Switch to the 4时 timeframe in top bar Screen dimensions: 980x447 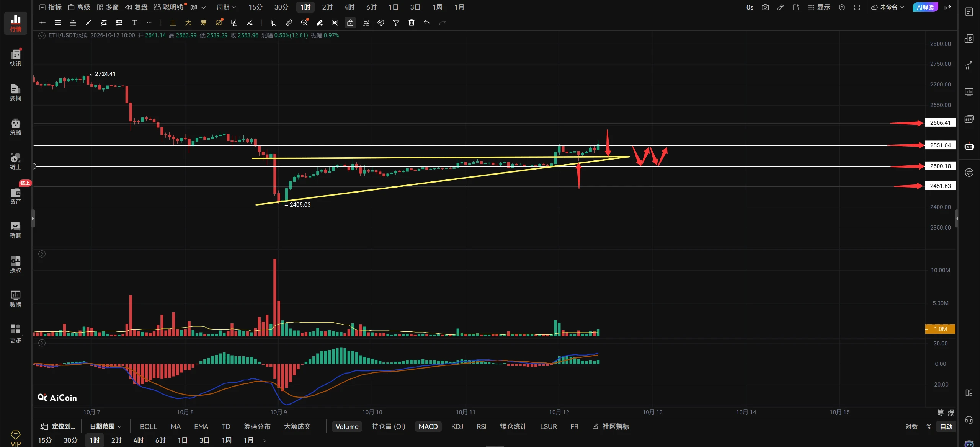coord(349,7)
